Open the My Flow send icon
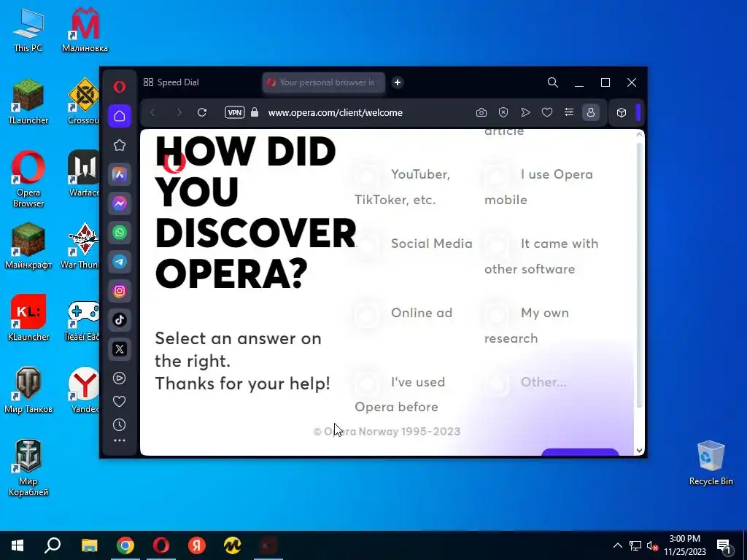 pos(525,112)
